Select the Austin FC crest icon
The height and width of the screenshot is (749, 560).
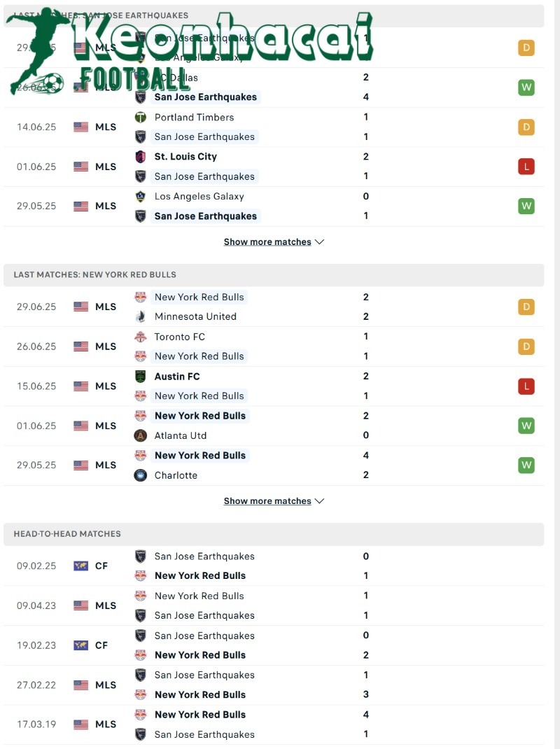pyautogui.click(x=141, y=376)
